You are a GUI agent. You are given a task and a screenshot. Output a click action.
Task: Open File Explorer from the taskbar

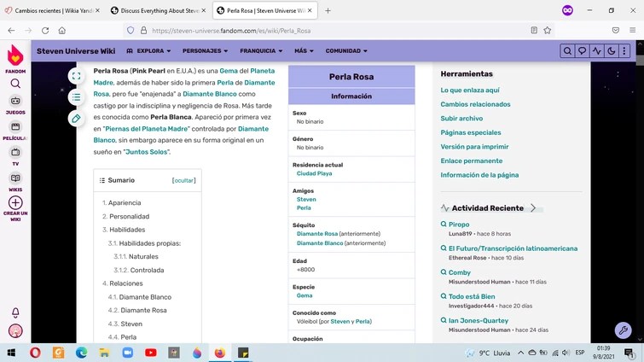tap(104, 353)
